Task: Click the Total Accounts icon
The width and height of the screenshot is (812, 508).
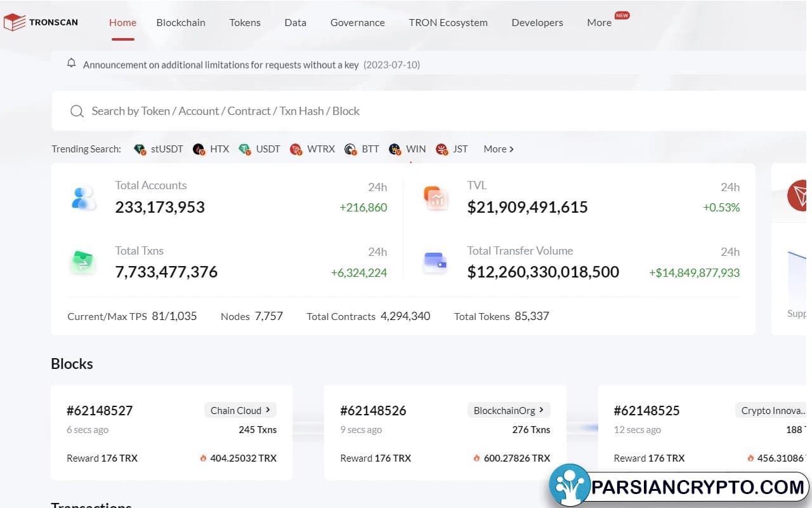Action: tap(83, 198)
